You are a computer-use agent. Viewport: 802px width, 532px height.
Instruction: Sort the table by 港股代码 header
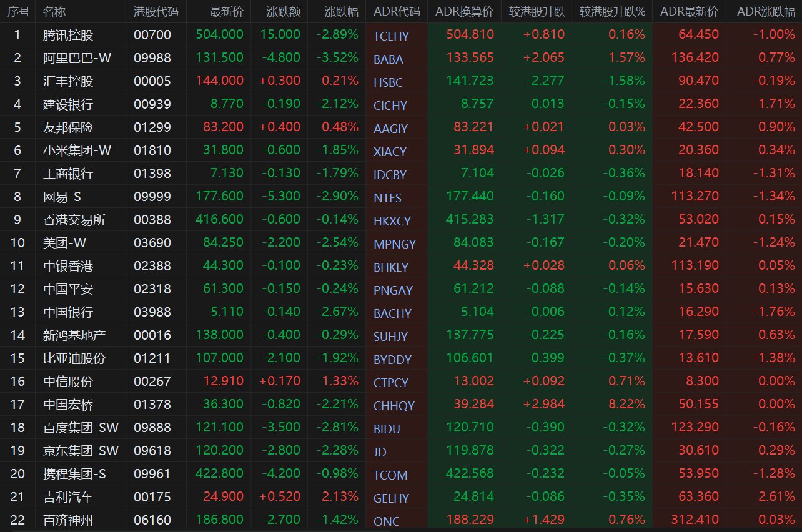click(156, 12)
